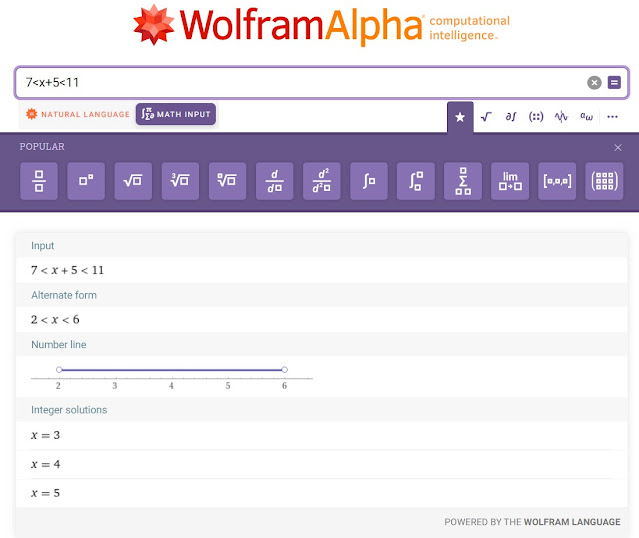
Task: Open the Wolfram Language footer link
Action: (572, 522)
